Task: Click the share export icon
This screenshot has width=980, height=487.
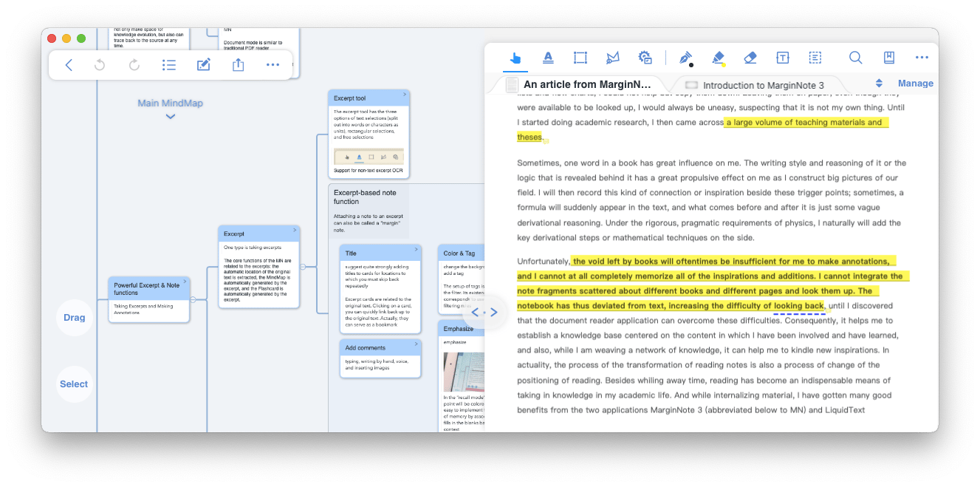Action: pyautogui.click(x=238, y=65)
